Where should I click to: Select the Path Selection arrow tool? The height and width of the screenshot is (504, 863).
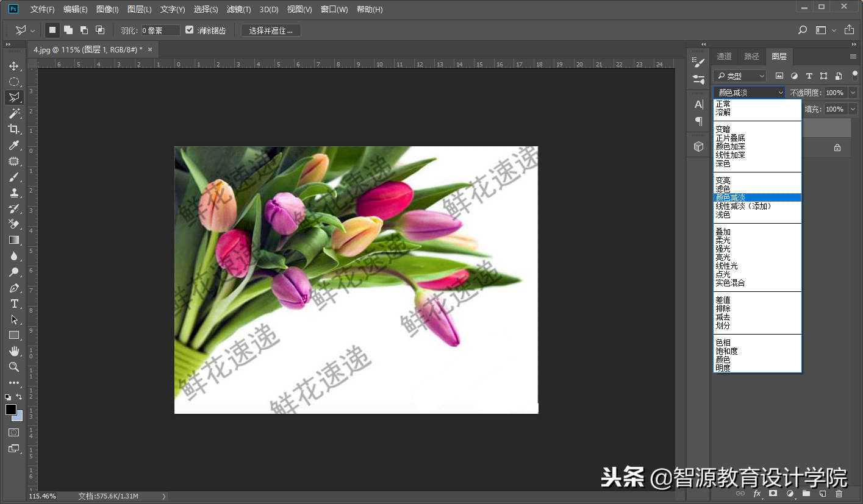click(13, 319)
